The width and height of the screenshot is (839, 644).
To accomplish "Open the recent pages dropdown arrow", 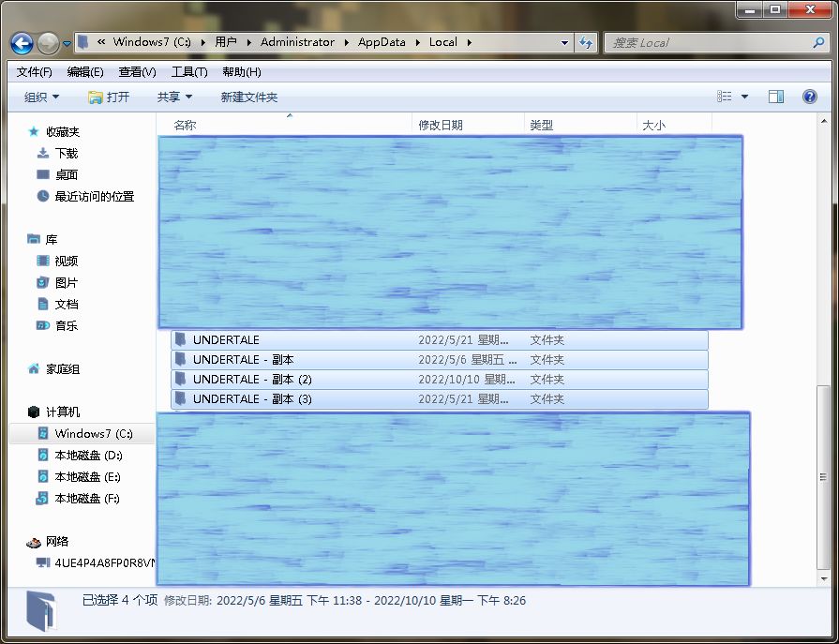I will pos(67,44).
